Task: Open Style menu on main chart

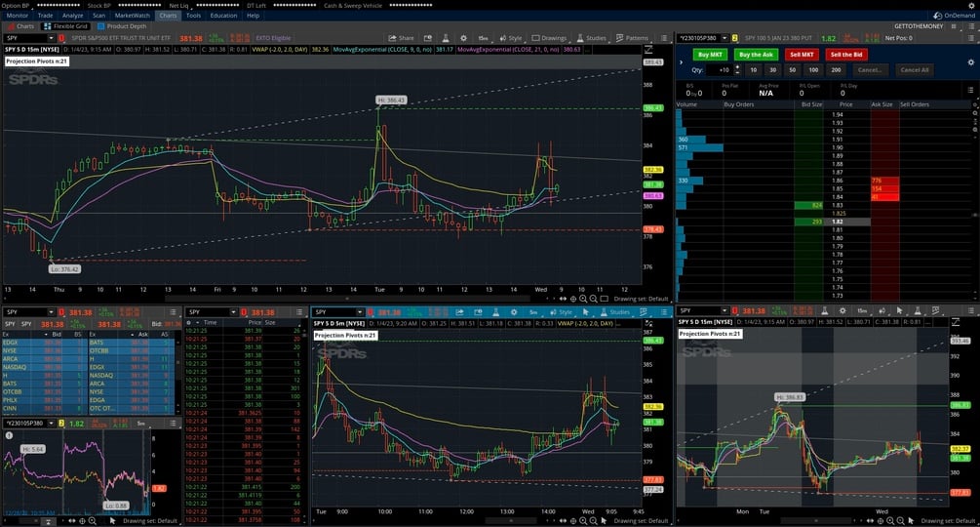Action: coord(511,38)
